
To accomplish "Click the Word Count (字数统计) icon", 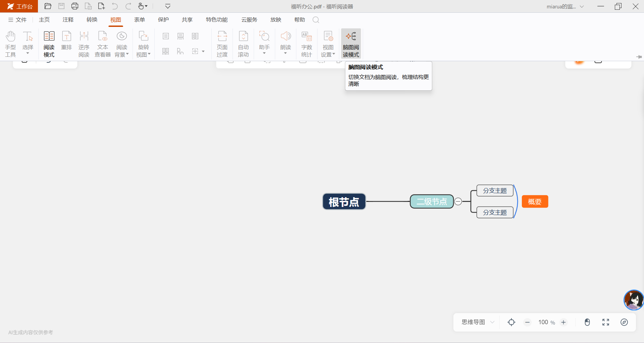I will (x=306, y=44).
